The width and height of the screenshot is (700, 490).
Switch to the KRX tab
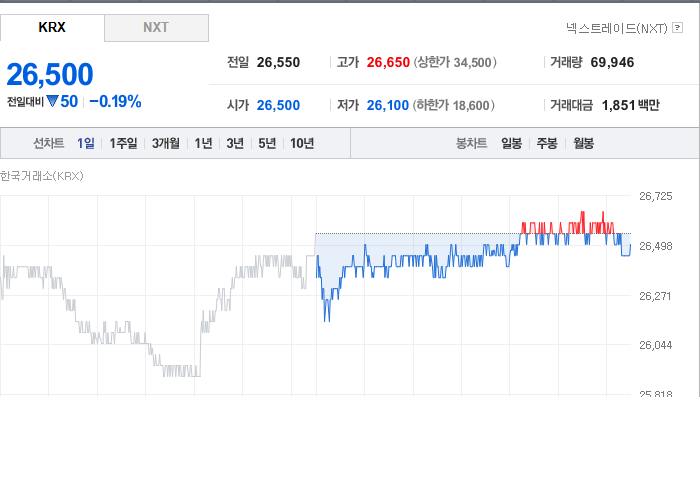(x=52, y=28)
